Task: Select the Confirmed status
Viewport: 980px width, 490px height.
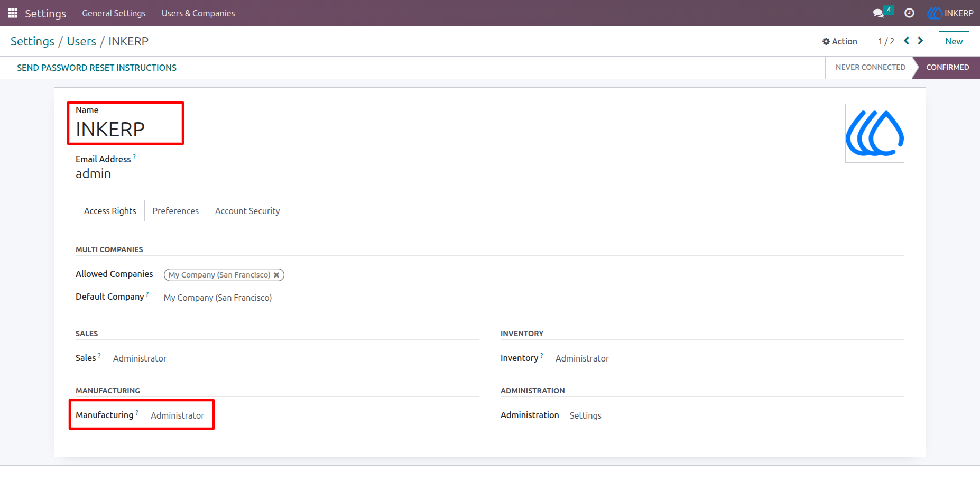Action: [x=947, y=67]
